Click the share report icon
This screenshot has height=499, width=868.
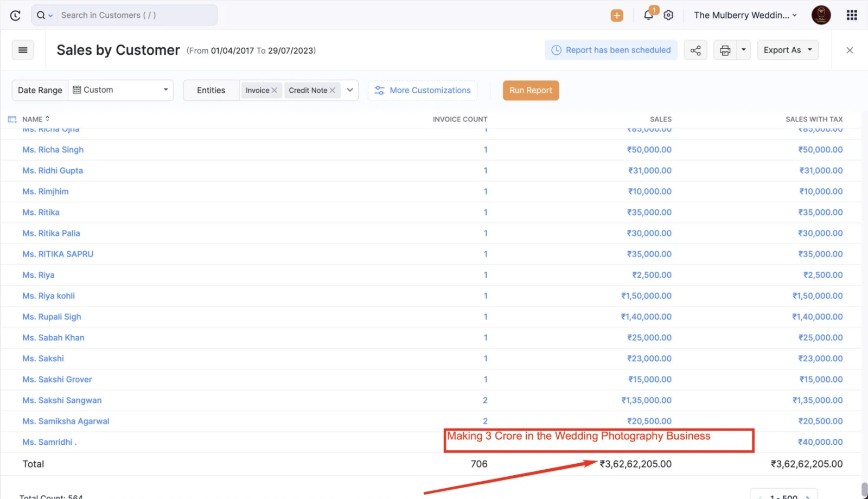click(695, 50)
